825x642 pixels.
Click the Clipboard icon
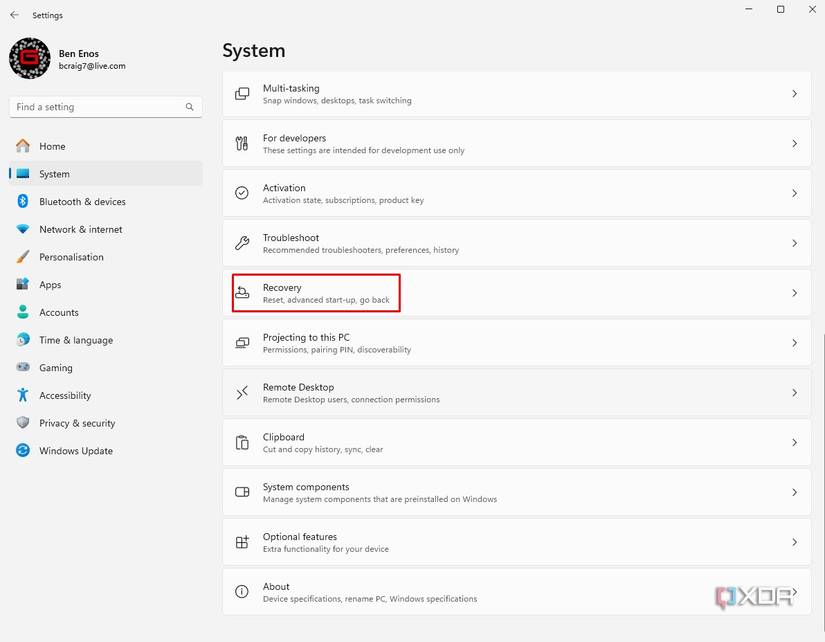tap(242, 443)
